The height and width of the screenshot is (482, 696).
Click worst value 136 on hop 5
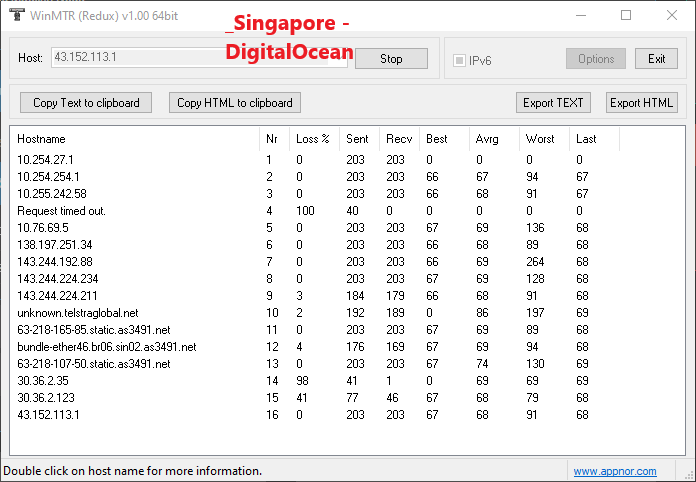pos(535,228)
